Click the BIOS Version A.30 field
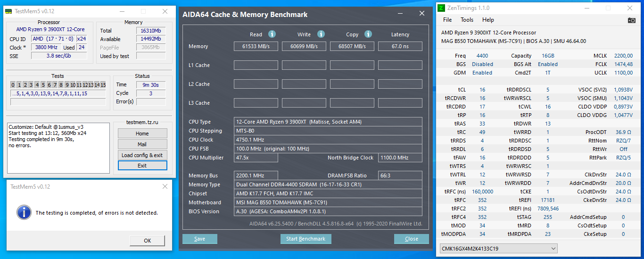Viewport: 644px width, 259px height. coord(328,211)
